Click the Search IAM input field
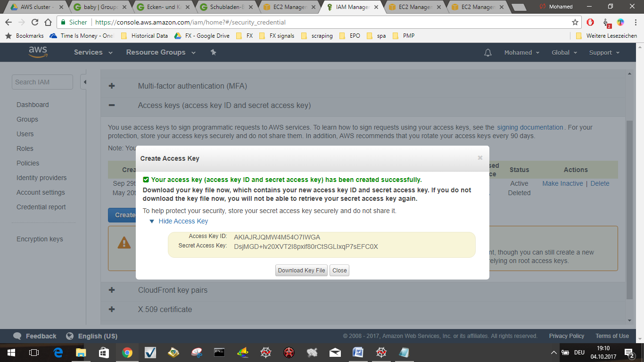The image size is (644, 362). (x=42, y=82)
